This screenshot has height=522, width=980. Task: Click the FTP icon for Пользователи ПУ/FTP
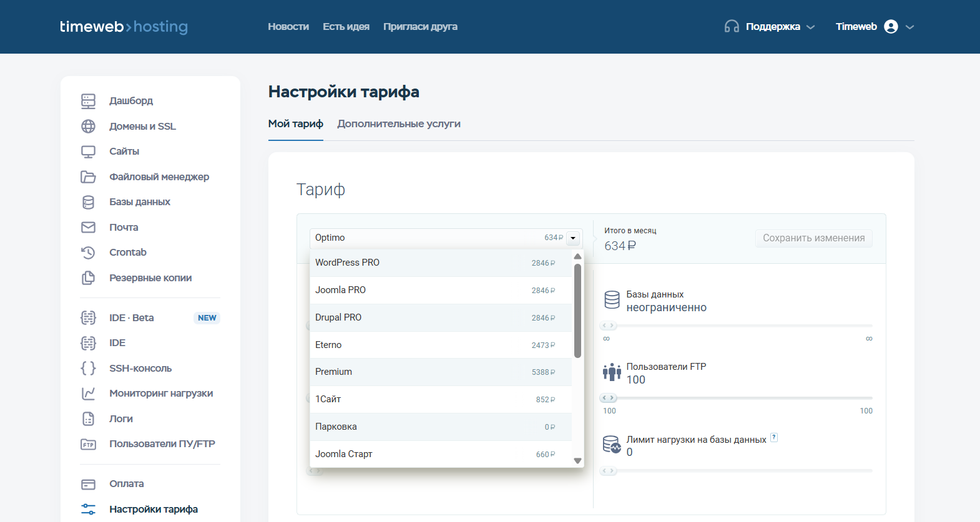[x=89, y=445]
